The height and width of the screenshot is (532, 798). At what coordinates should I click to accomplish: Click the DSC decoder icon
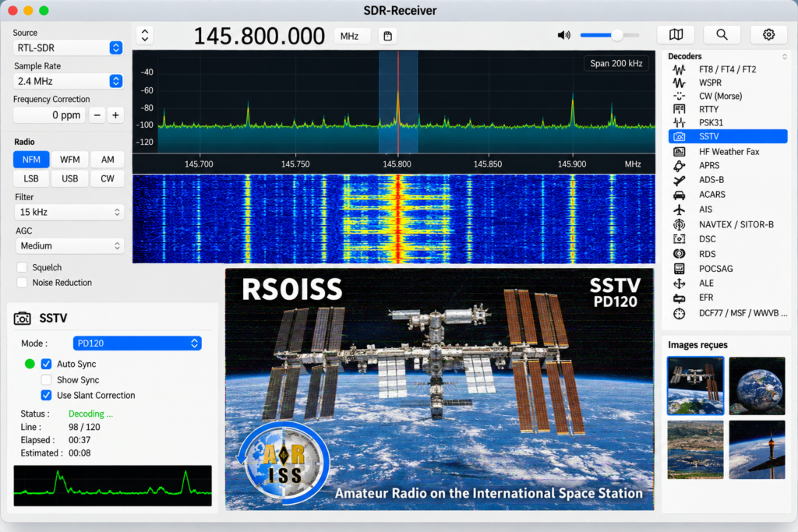click(679, 239)
